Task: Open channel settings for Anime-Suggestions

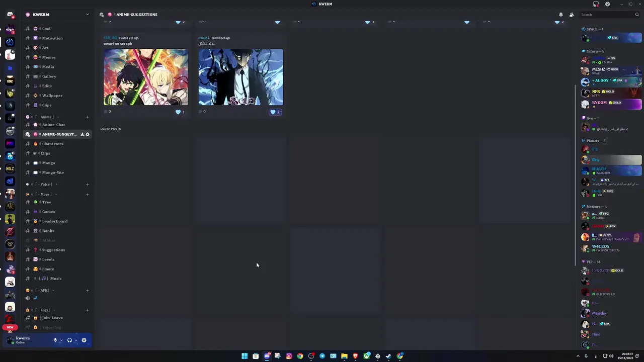Action: (x=88, y=134)
